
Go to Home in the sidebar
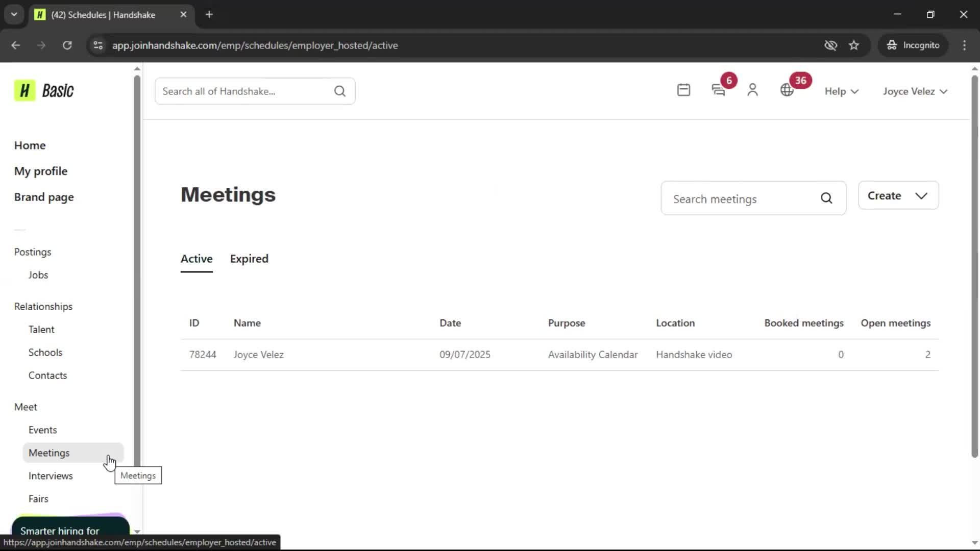[x=30, y=145]
